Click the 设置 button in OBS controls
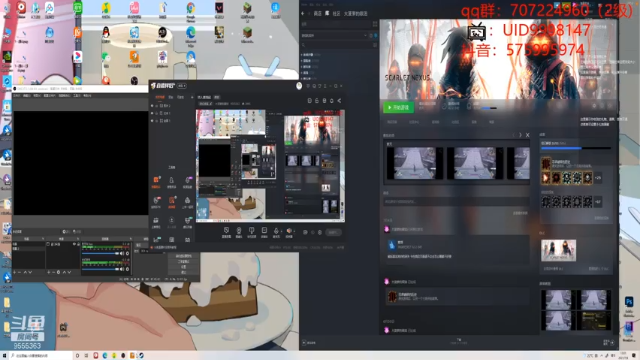This screenshot has height=360, width=640. tap(183, 267)
